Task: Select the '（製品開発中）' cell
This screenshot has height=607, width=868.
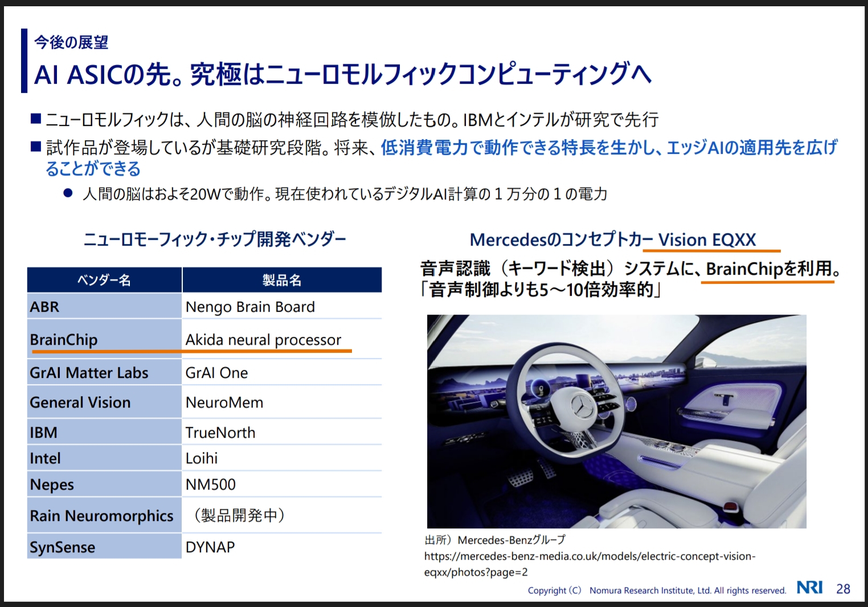Action: 282,515
